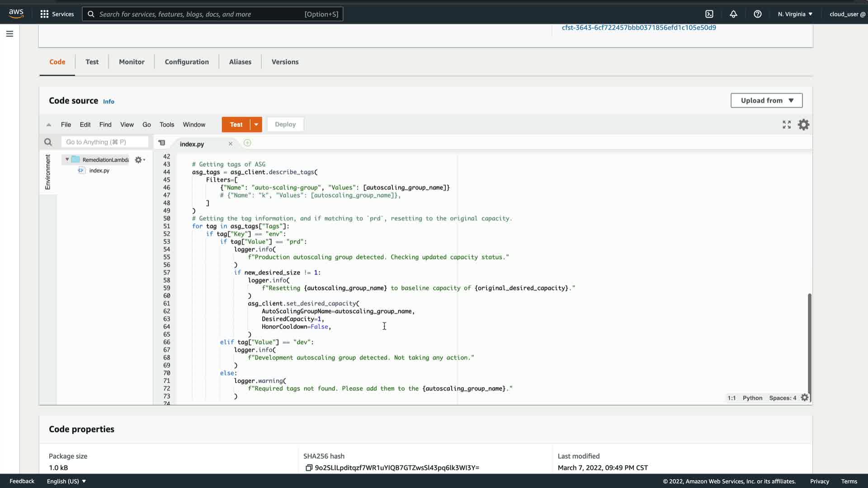Switch to the Configuration tab
The width and height of the screenshot is (868, 488).
click(186, 62)
